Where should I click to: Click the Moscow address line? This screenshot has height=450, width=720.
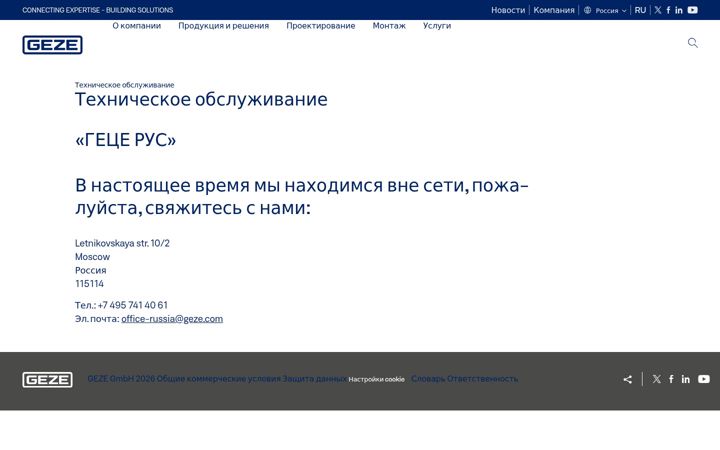coord(92,257)
